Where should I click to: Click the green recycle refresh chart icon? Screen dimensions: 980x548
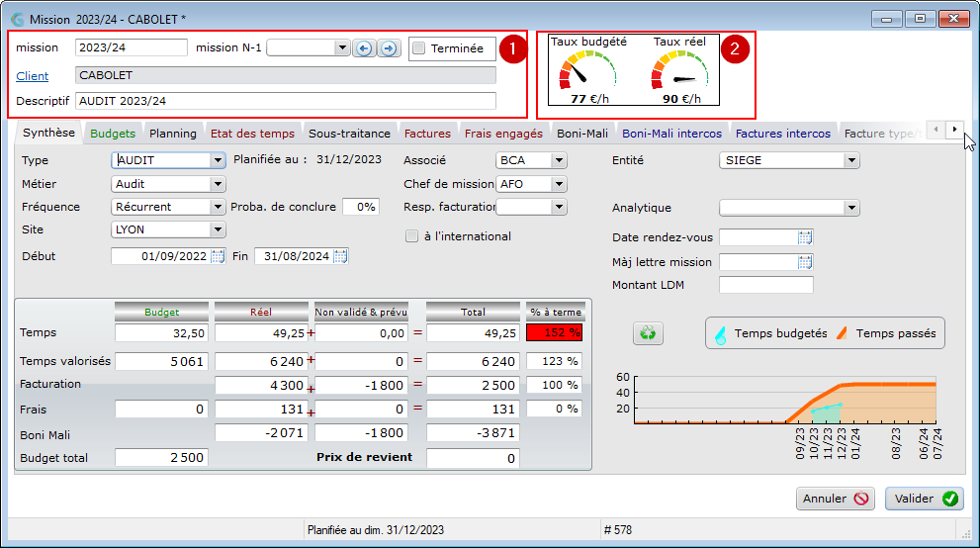648,333
